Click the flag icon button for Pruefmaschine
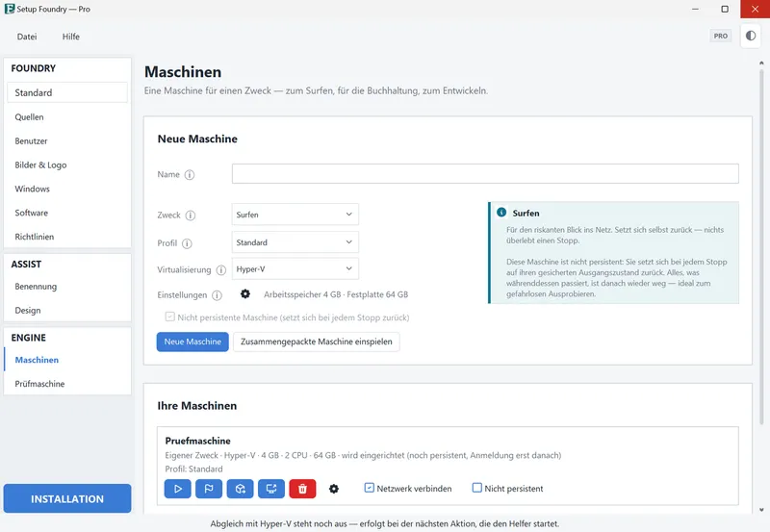Image resolution: width=770 pixels, height=532 pixels. click(x=209, y=489)
